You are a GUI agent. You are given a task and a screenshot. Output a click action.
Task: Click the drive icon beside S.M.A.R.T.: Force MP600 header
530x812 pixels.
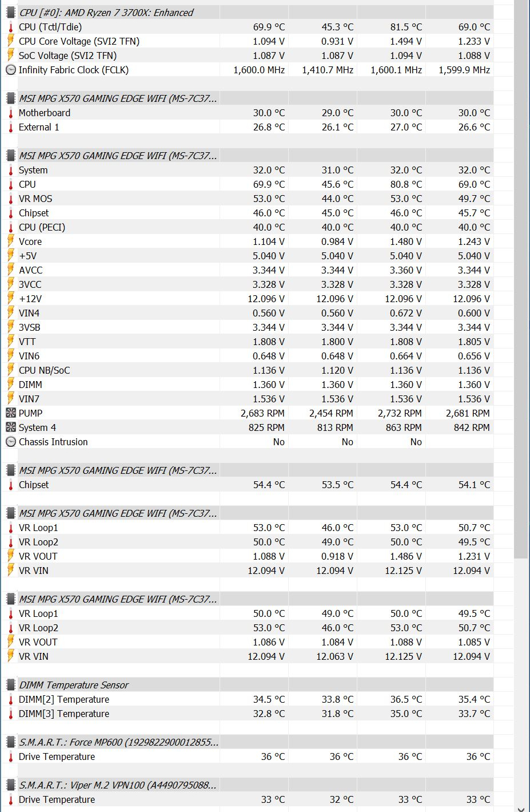click(x=10, y=742)
